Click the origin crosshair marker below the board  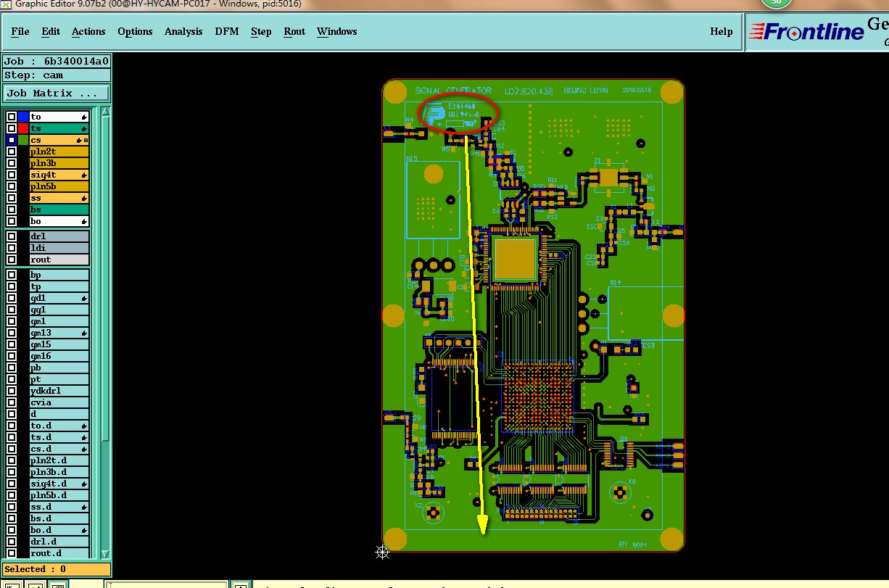coord(382,552)
